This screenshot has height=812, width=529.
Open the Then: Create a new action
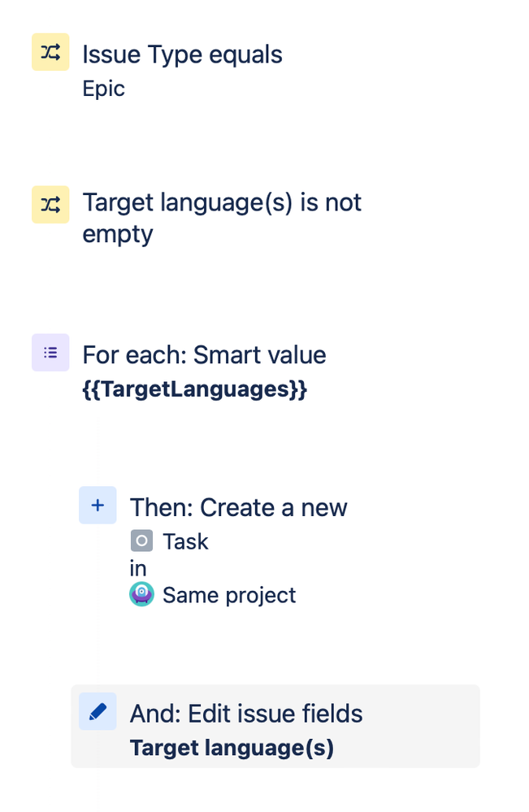(x=239, y=507)
